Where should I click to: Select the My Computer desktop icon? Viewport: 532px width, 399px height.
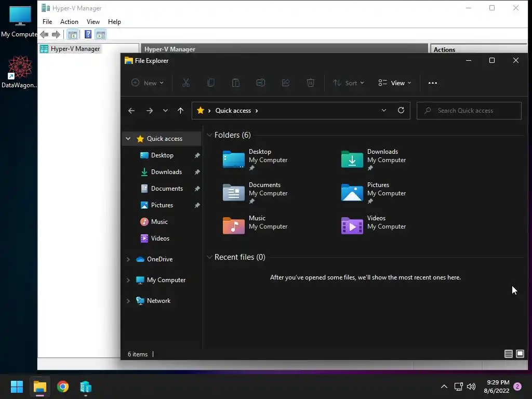click(19, 21)
